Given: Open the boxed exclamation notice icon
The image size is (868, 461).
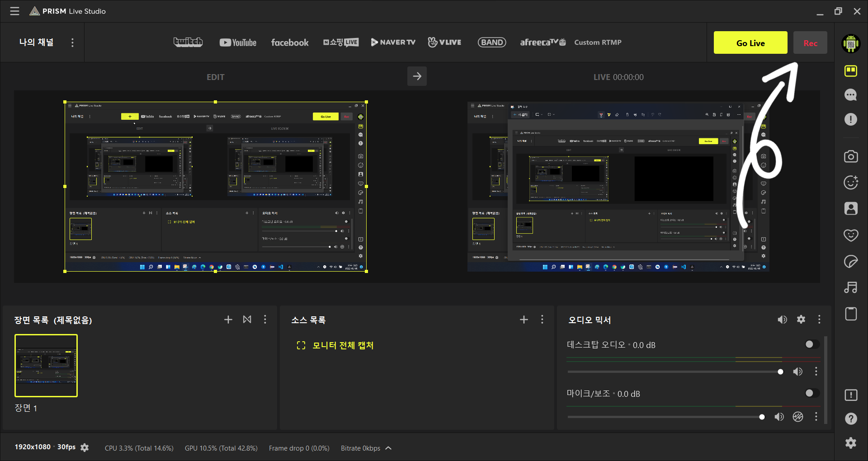Looking at the screenshot, I should coord(851,395).
